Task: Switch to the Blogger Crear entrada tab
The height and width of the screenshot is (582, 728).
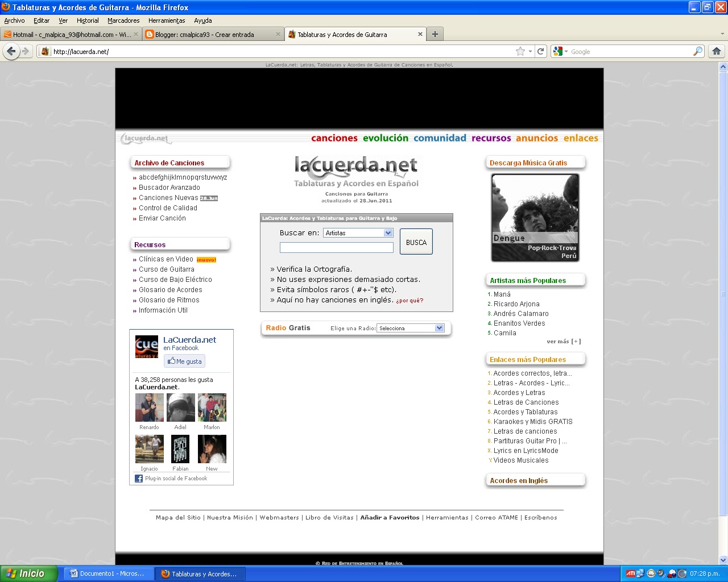Action: point(213,34)
